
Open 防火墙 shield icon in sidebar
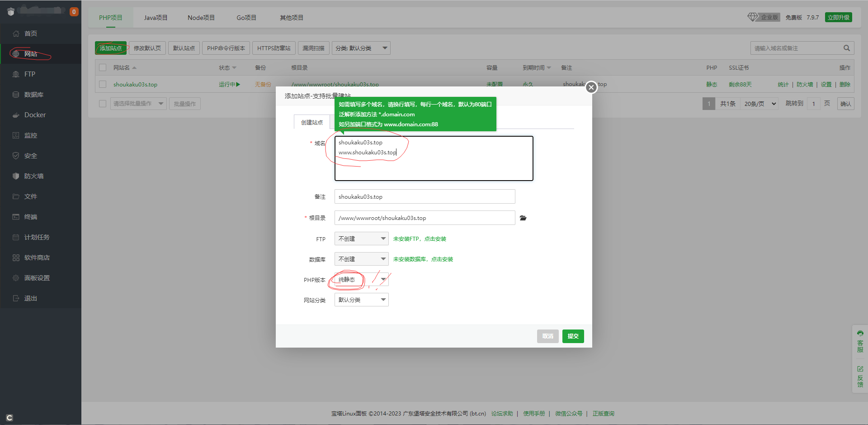pyautogui.click(x=16, y=176)
